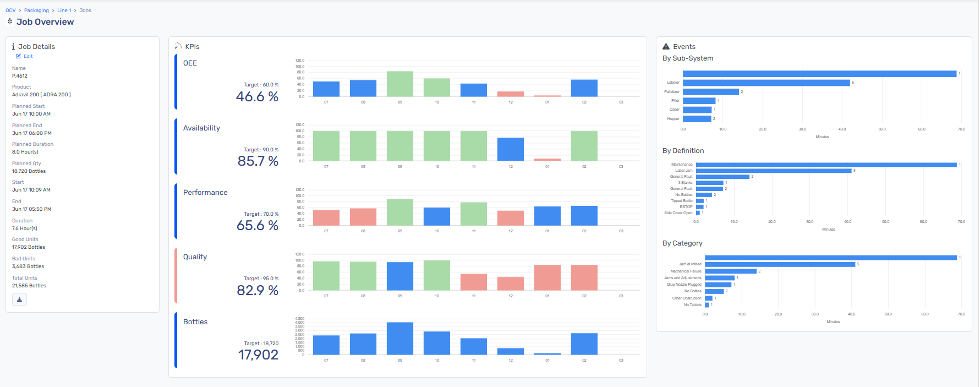Click the Availability bar for hour 12
The width and height of the screenshot is (980, 387).
[x=511, y=149]
